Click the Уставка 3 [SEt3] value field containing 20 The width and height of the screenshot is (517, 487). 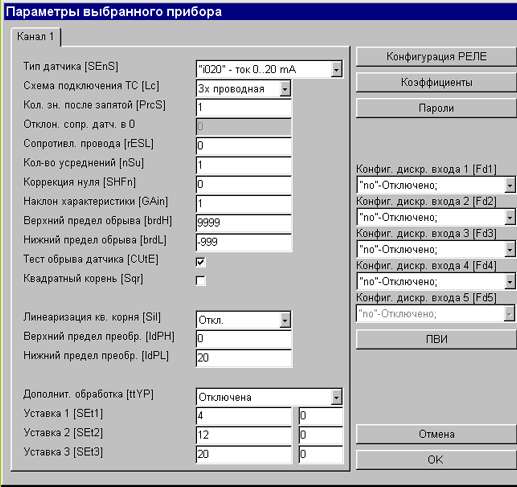[x=244, y=454]
